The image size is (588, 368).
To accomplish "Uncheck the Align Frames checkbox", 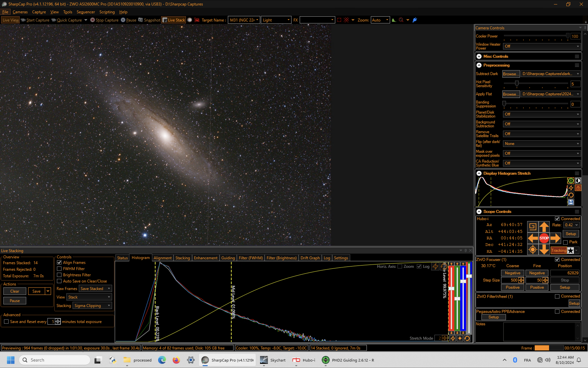I will click(59, 262).
